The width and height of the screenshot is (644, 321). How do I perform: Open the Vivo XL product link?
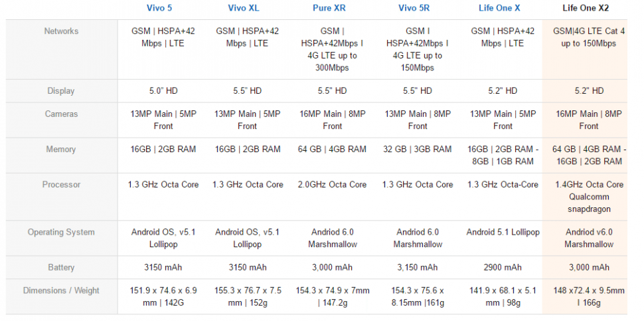244,8
